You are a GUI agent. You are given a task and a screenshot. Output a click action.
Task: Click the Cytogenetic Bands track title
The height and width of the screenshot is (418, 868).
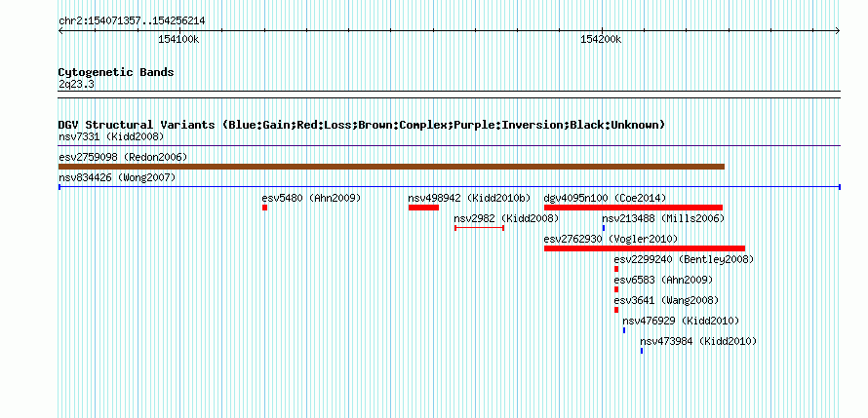(116, 72)
